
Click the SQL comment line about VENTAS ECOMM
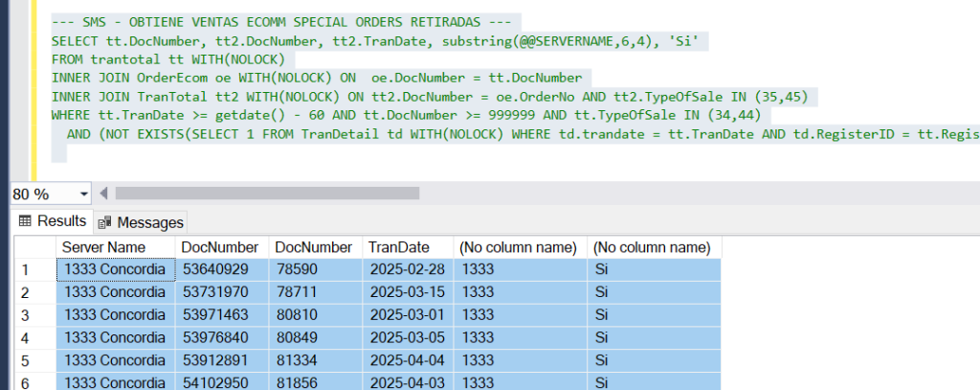point(282,23)
